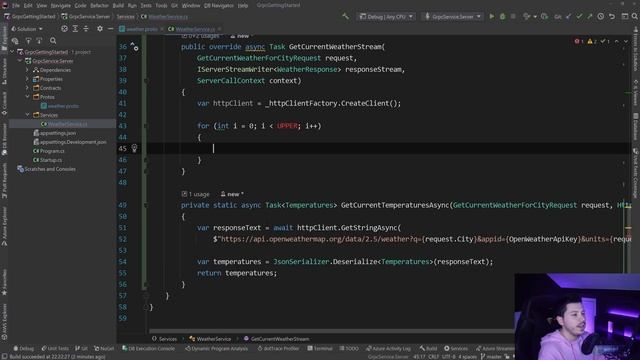Go to next highlighted issue arrow
The height and width of the screenshot is (360, 640).
click(x=626, y=41)
